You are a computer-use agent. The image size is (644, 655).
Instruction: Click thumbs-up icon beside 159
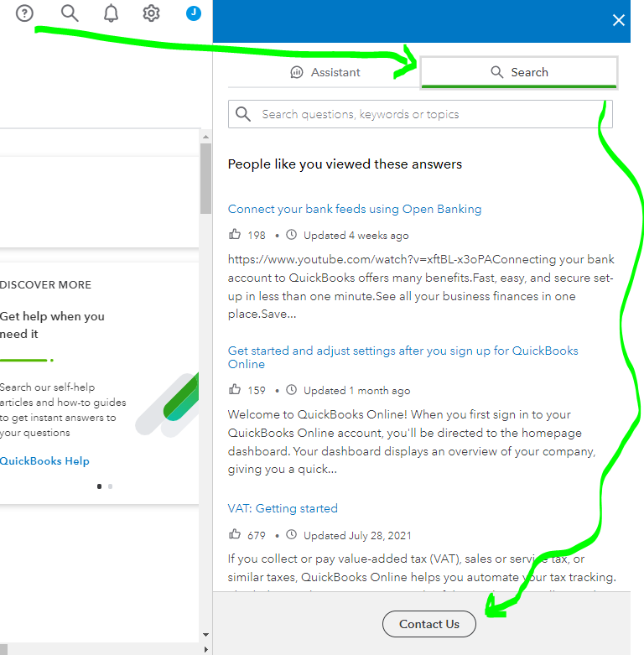click(235, 389)
